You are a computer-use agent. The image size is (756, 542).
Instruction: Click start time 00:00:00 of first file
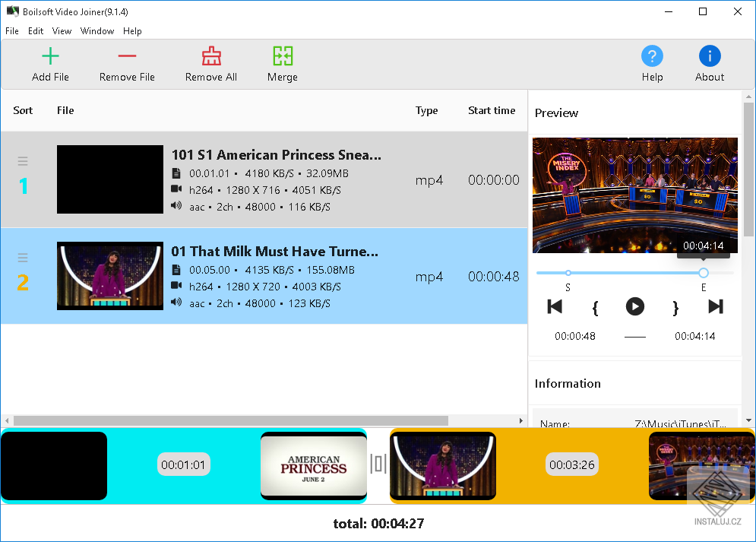coord(494,180)
